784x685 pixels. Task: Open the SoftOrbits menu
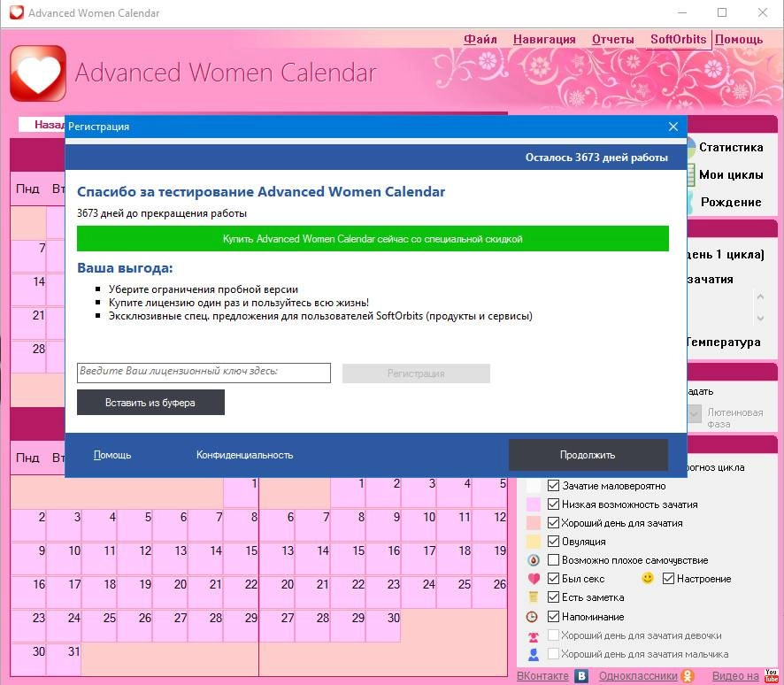[x=678, y=39]
